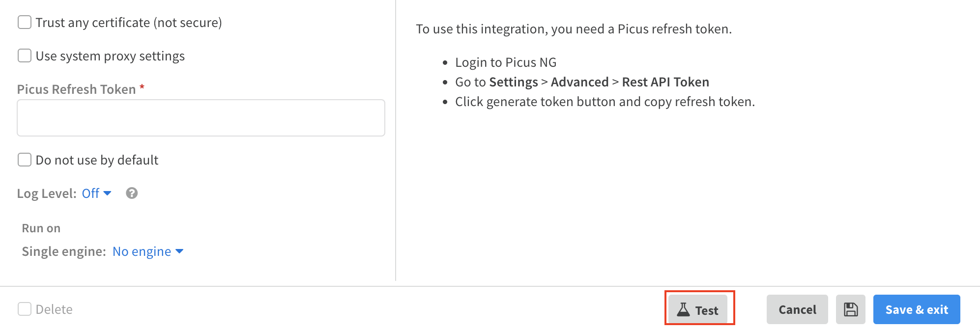This screenshot has height=331, width=980.
Task: Click the Use system proxy settings label
Action: coord(110,56)
